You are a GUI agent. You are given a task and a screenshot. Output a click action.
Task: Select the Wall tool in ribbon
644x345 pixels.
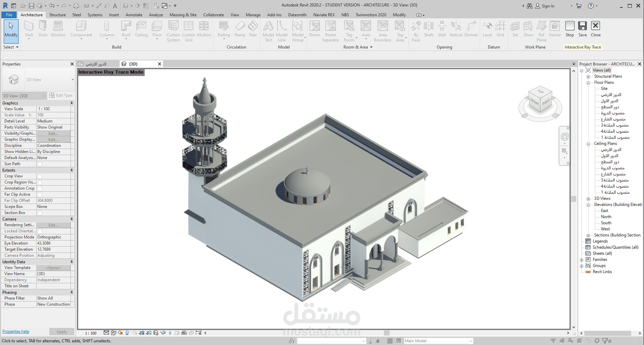[29, 29]
